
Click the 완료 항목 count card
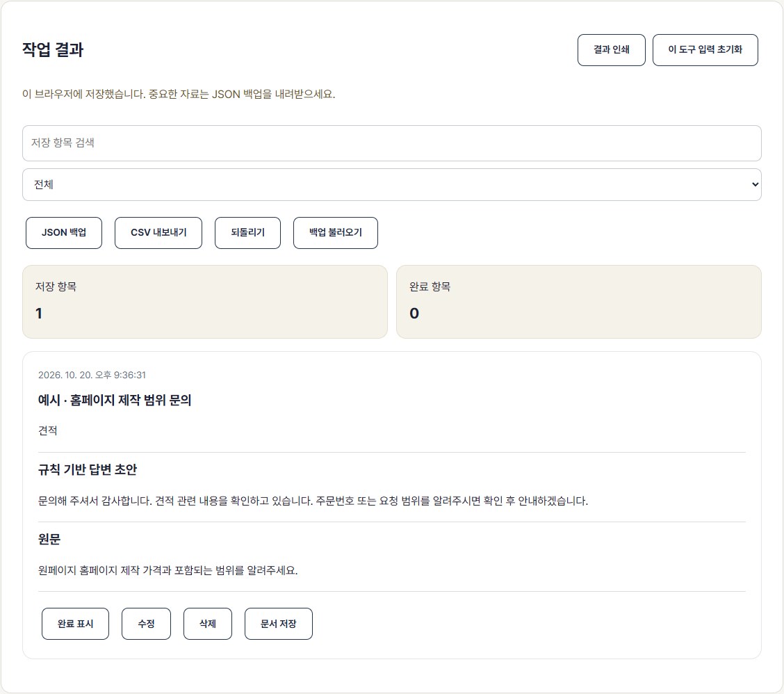578,302
